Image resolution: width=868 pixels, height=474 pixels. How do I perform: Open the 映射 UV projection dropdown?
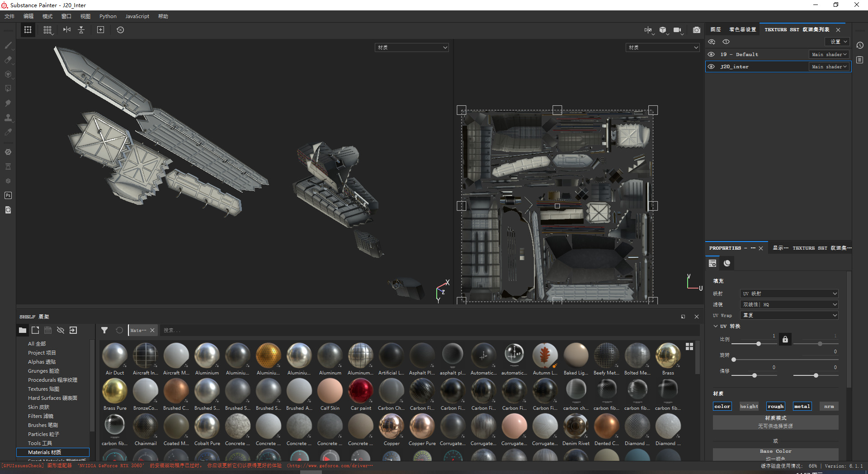[x=789, y=294]
